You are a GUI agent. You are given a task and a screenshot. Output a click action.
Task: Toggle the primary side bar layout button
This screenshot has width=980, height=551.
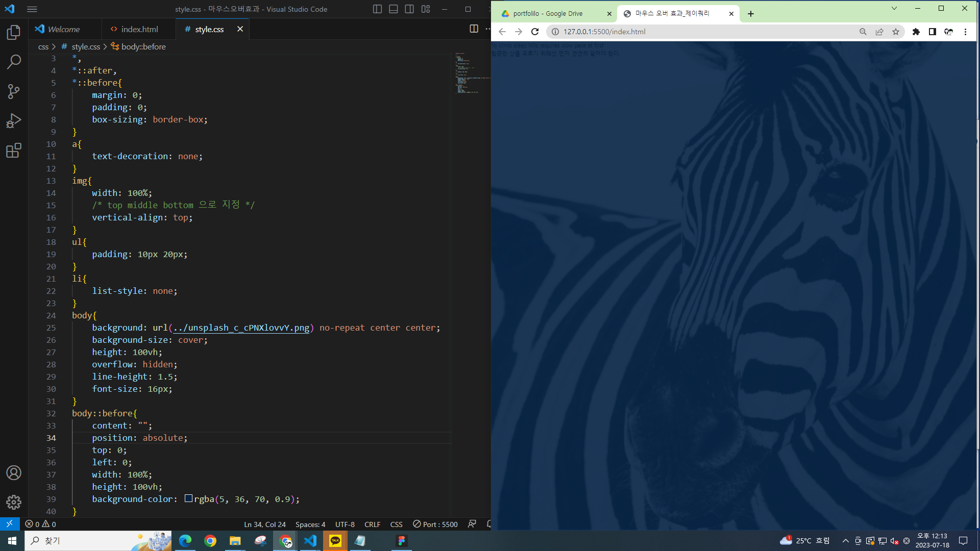pyautogui.click(x=377, y=9)
